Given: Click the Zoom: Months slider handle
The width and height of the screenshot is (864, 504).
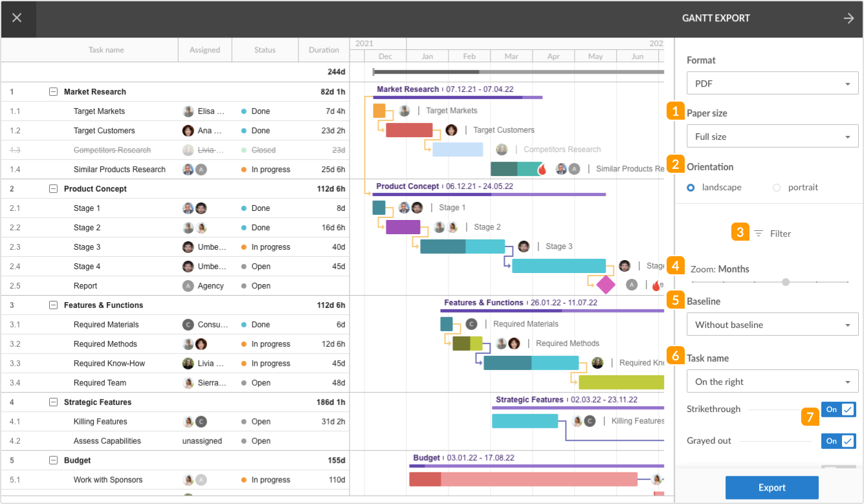Looking at the screenshot, I should pyautogui.click(x=785, y=282).
